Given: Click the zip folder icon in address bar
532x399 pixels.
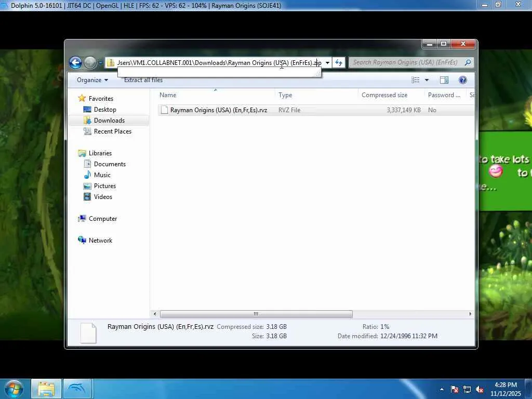Looking at the screenshot, I should click(111, 62).
